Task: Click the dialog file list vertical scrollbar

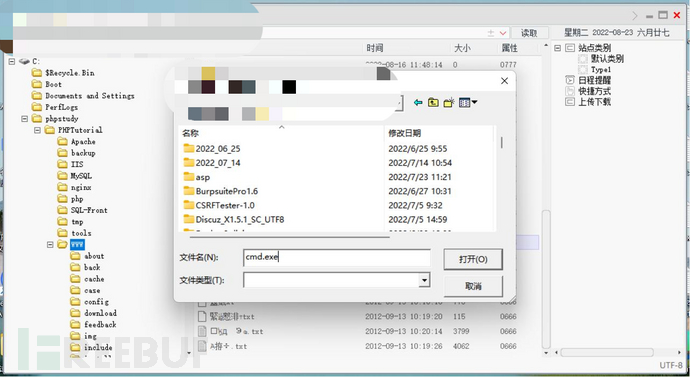Action: [501, 178]
